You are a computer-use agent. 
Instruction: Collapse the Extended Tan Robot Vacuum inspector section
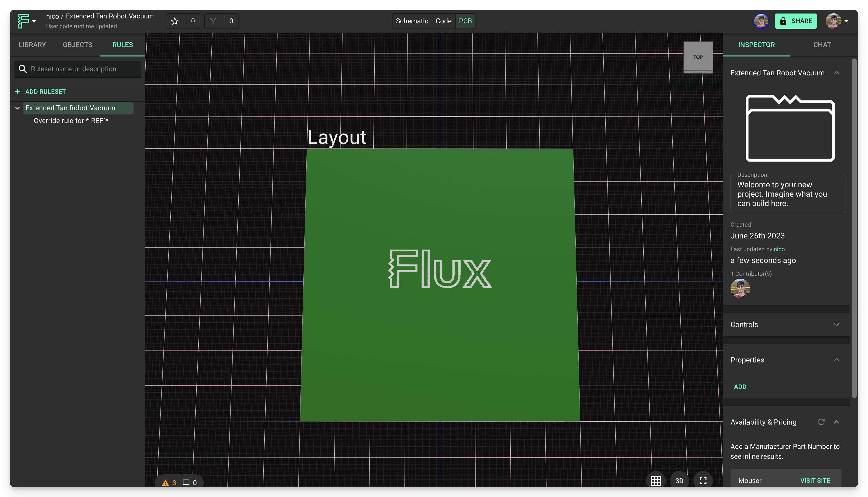(836, 73)
